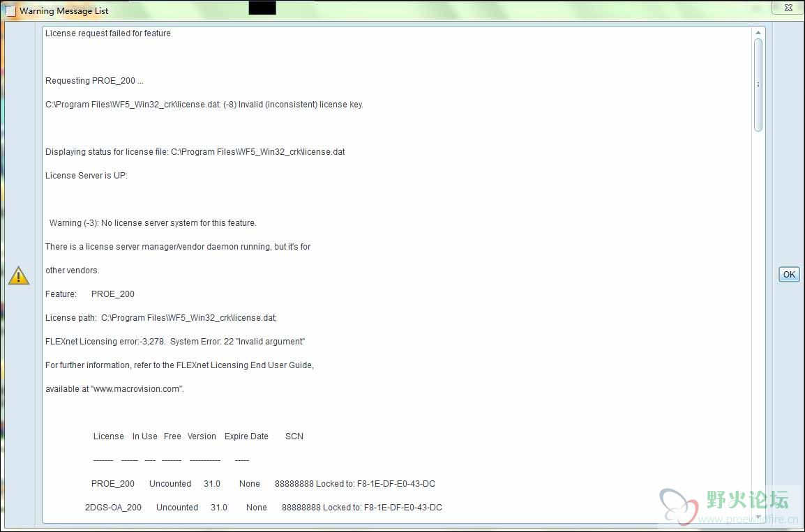Click the 'License path:' line
Screen dimensions: 805x532
(x=161, y=317)
